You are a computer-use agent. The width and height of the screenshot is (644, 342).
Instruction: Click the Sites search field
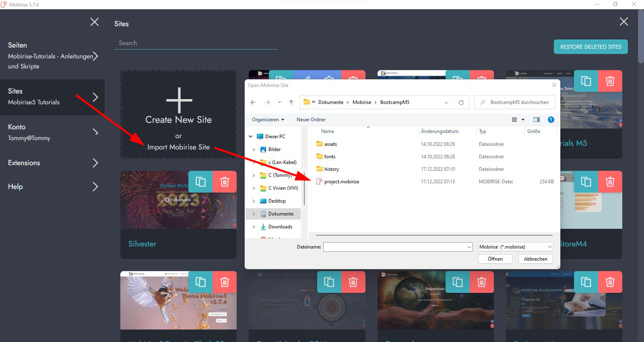[x=196, y=43]
